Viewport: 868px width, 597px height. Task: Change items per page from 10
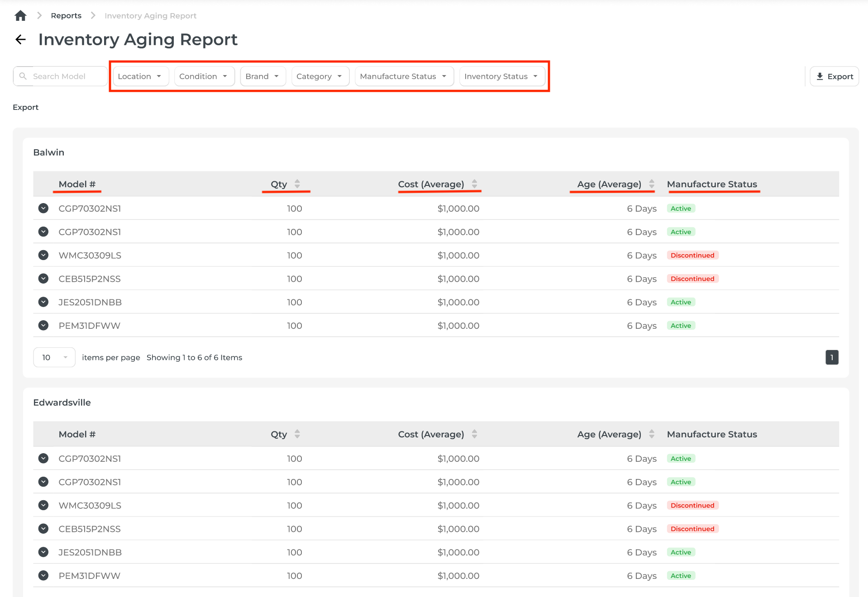pyautogui.click(x=54, y=357)
